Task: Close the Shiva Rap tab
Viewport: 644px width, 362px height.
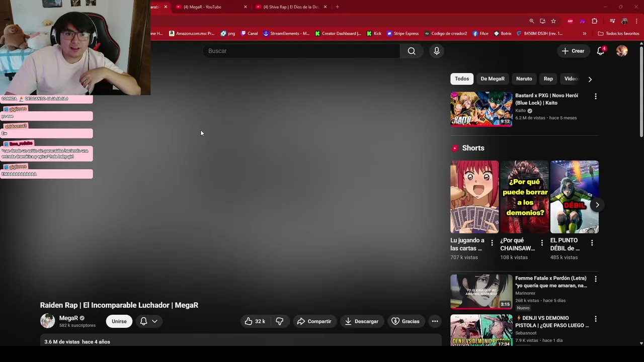Action: (325, 7)
